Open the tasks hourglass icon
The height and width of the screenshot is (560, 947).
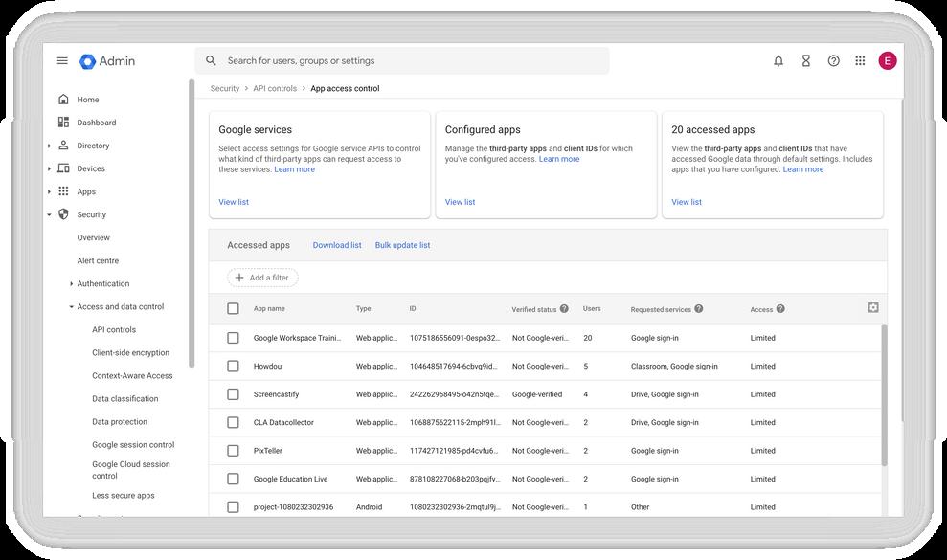(x=805, y=61)
